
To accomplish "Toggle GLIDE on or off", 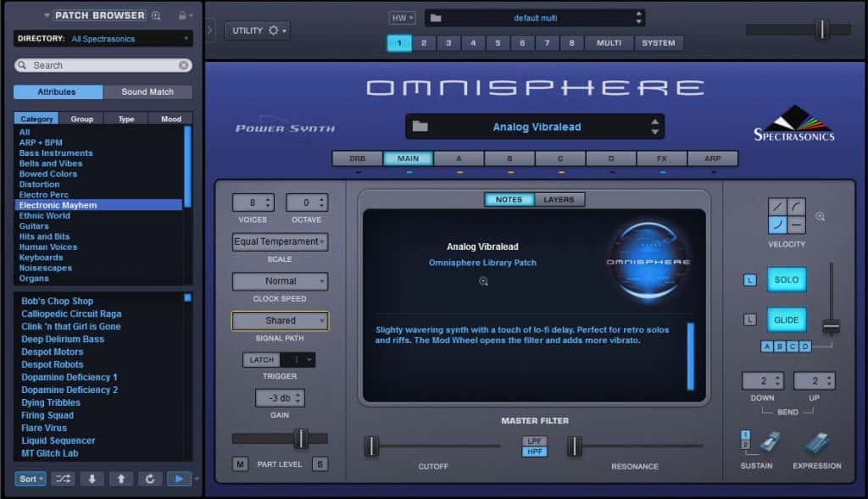I will click(787, 319).
